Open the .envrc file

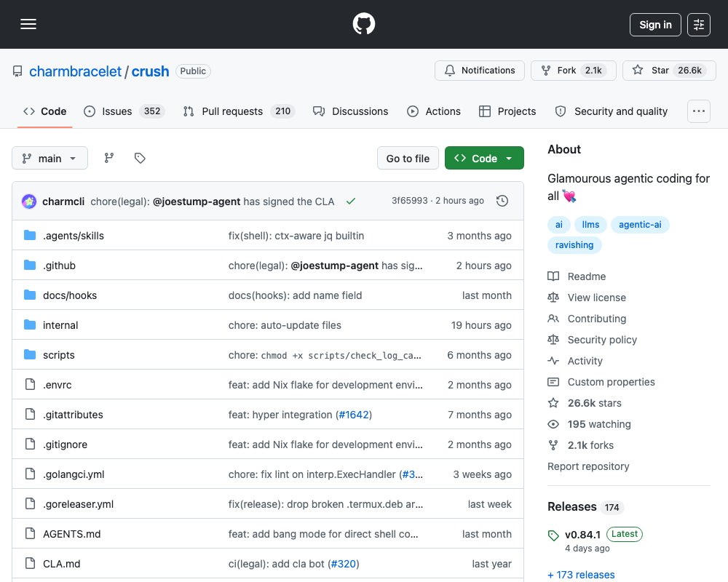[57, 385]
